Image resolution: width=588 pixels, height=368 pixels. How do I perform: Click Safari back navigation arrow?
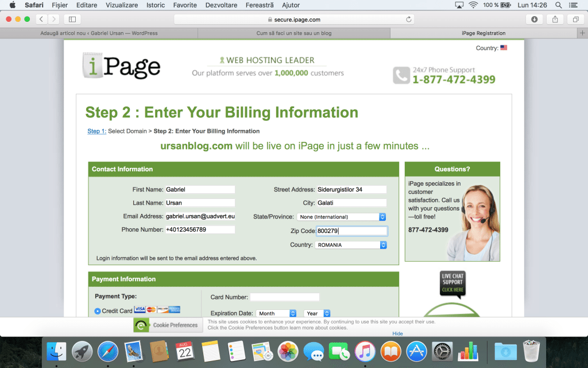[41, 19]
